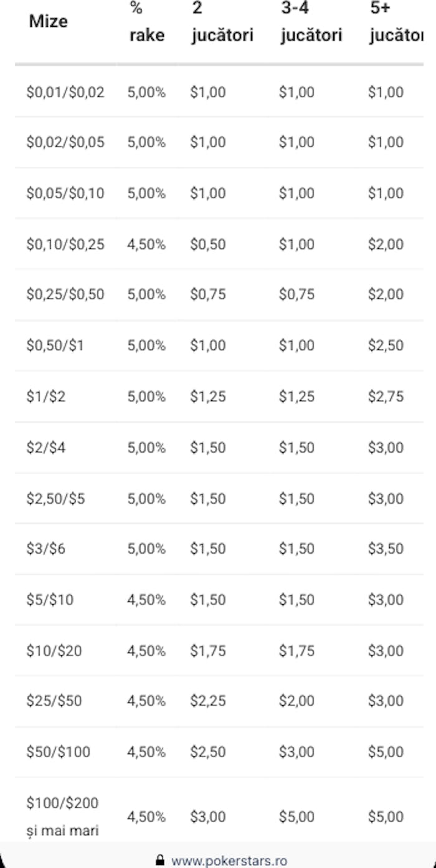Tap the www.pokerstars.ro address bar

pos(222,861)
